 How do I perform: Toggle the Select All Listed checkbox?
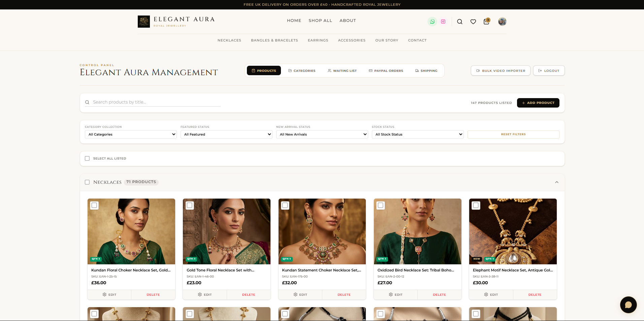tap(87, 158)
